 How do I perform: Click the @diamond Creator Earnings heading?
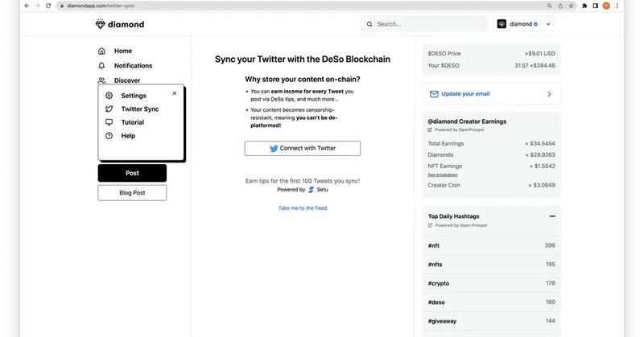pyautogui.click(x=467, y=121)
